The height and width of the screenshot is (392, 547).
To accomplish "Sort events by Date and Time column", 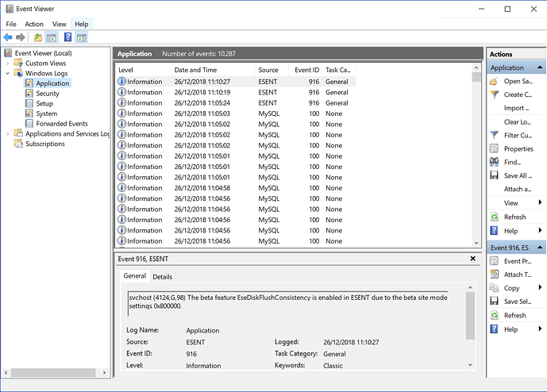I will pos(195,70).
